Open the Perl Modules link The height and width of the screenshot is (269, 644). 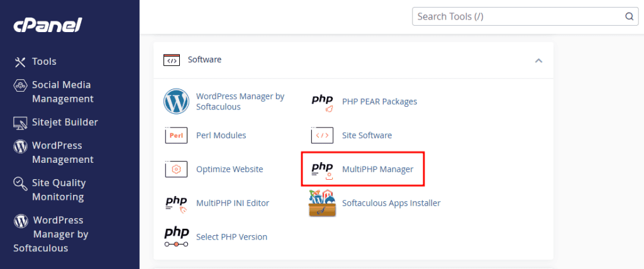point(221,135)
